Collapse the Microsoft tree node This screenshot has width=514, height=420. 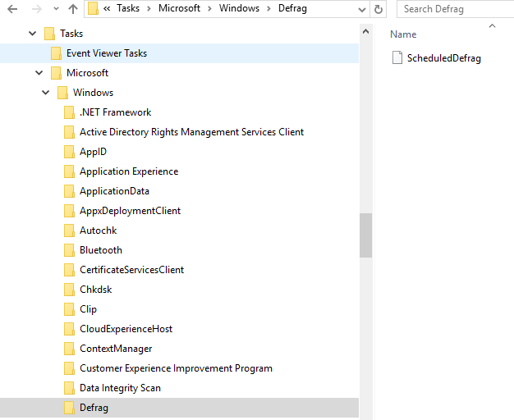[x=39, y=73]
